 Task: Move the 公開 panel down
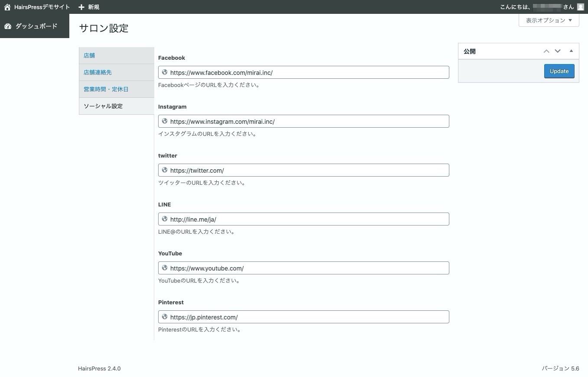point(558,51)
